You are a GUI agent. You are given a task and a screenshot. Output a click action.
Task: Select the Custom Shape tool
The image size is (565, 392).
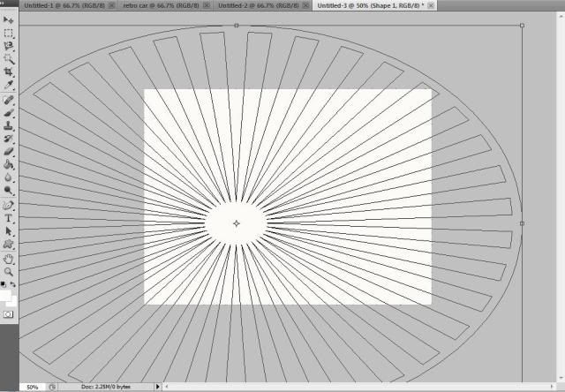tap(8, 245)
